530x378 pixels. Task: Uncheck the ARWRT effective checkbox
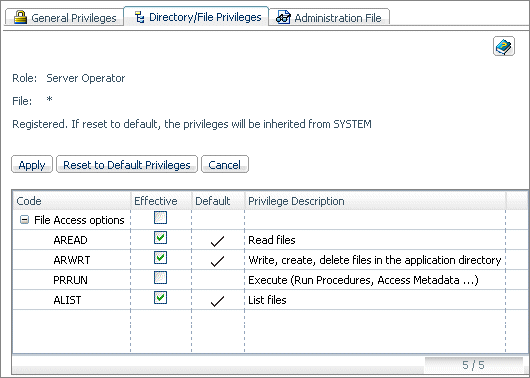(x=160, y=258)
